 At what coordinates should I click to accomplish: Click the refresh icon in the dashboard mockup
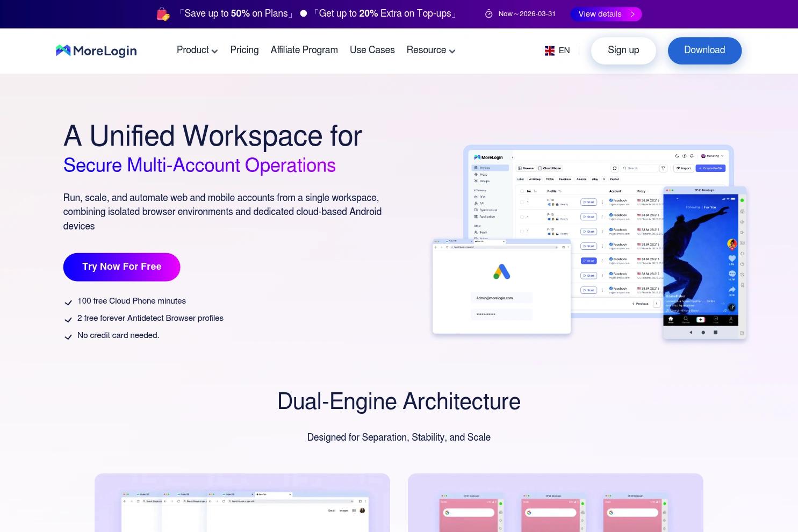coord(615,168)
